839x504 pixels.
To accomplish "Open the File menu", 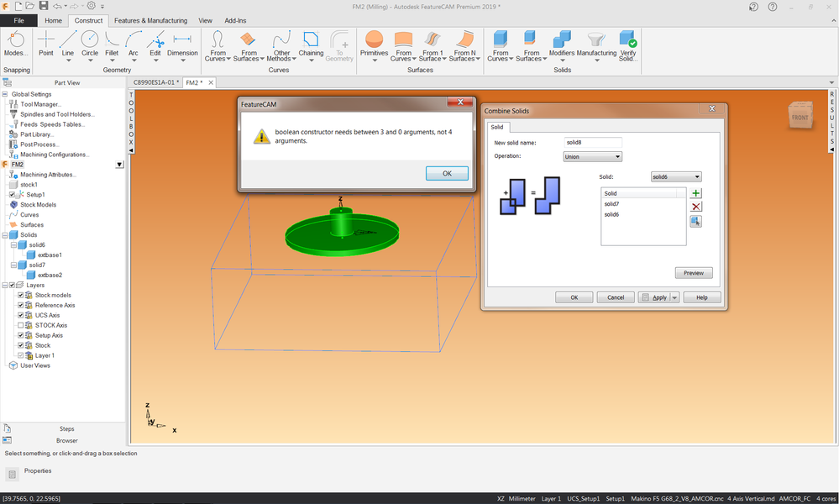I will point(18,20).
